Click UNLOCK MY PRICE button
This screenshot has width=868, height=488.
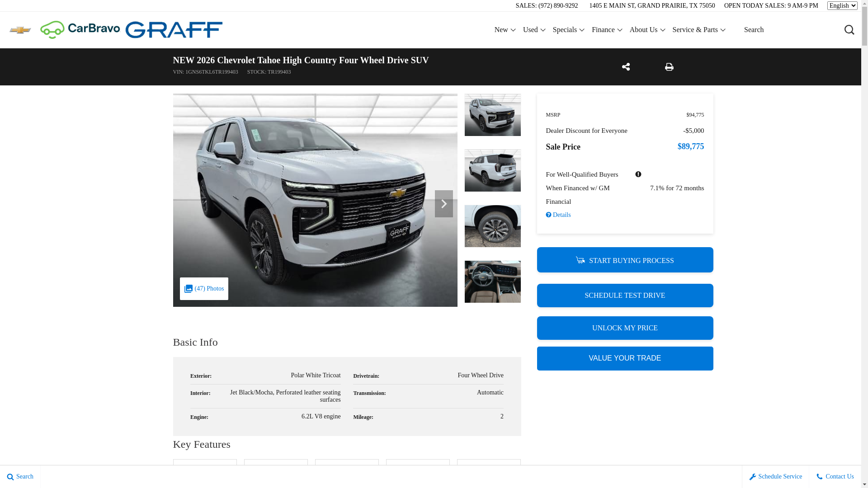point(625,328)
